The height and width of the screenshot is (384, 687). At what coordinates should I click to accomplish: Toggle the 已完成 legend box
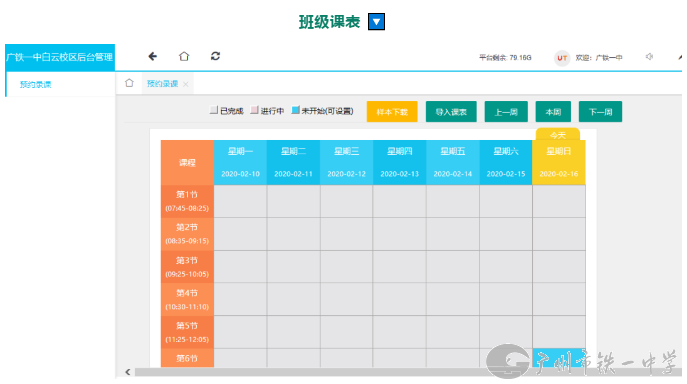214,110
